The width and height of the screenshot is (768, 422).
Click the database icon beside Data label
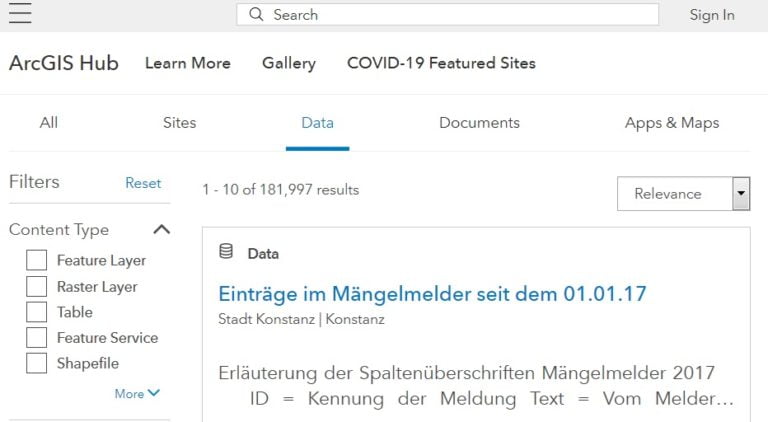click(x=226, y=252)
